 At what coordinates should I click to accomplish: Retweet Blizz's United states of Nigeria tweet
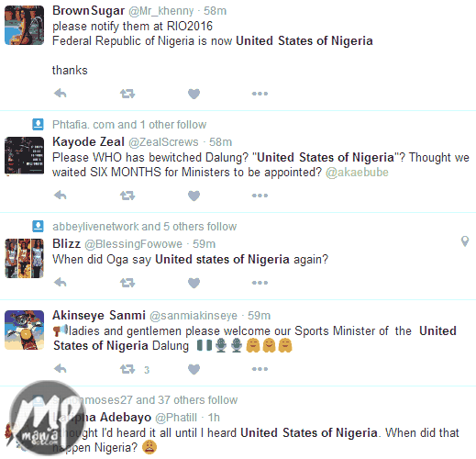click(127, 283)
